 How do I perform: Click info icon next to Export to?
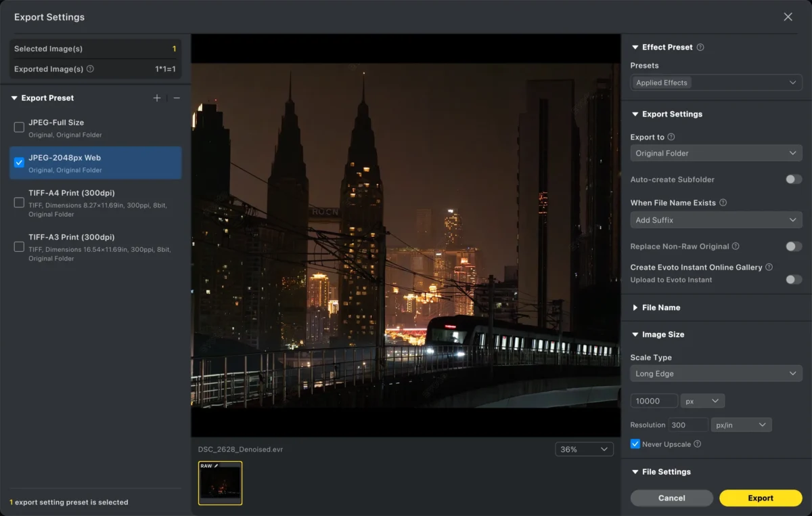coord(671,137)
